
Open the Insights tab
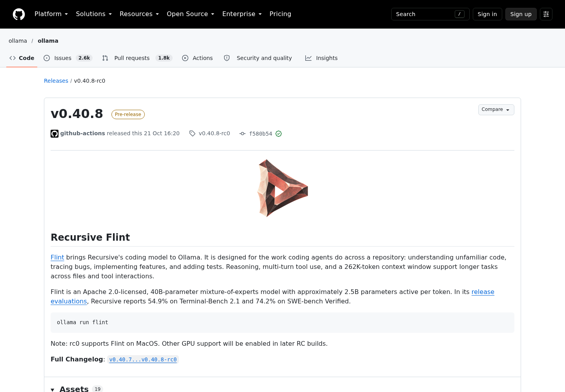pyautogui.click(x=321, y=58)
